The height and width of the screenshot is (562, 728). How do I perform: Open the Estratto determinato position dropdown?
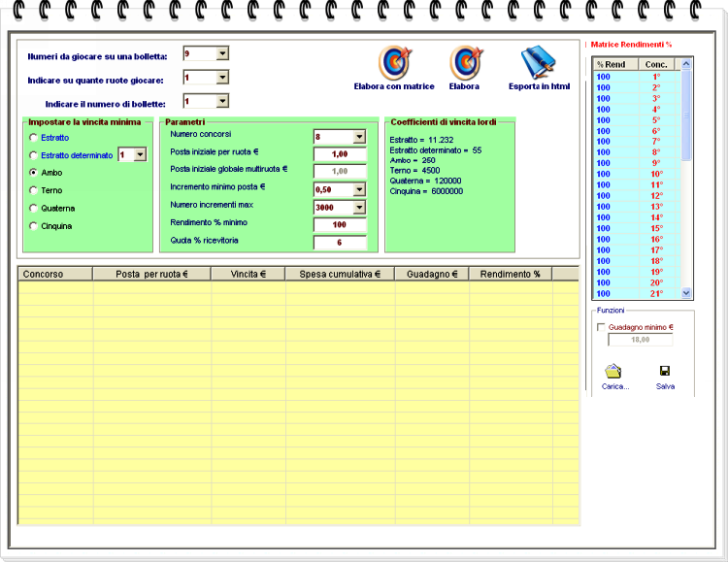tap(140, 154)
